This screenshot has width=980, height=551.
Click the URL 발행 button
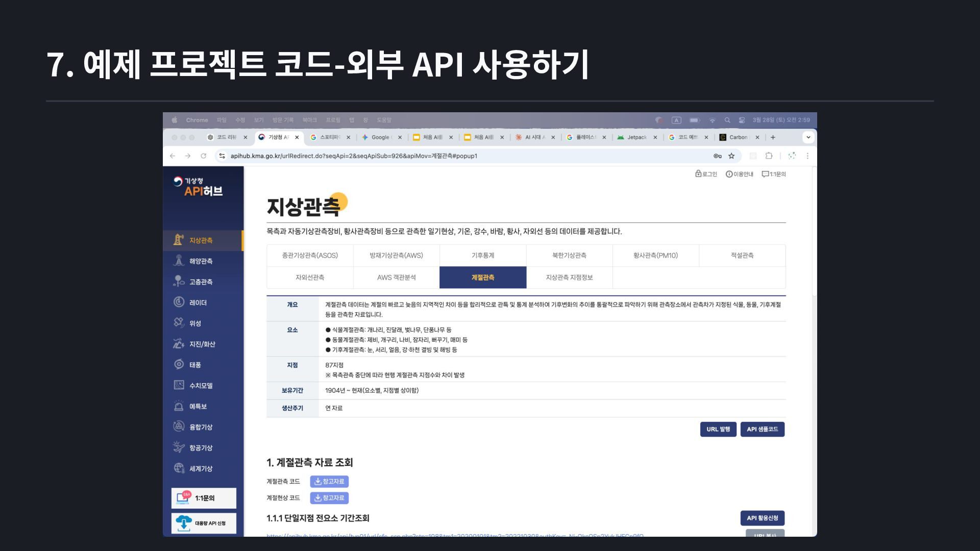pyautogui.click(x=718, y=429)
